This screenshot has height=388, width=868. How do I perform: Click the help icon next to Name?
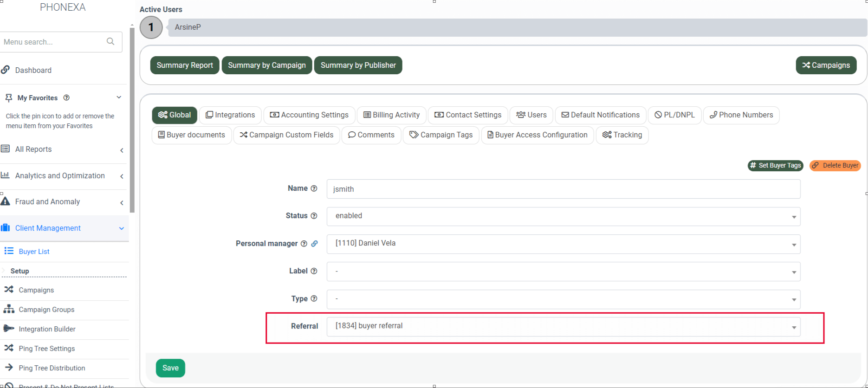314,188
